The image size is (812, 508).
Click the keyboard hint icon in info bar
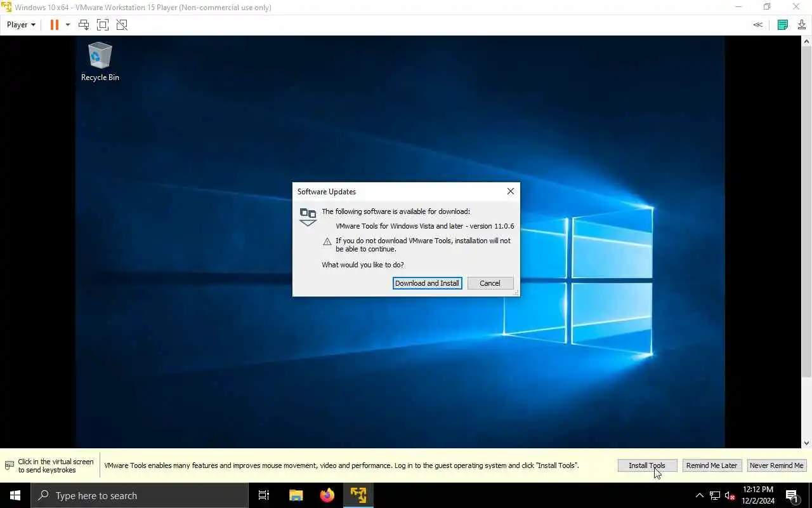(9, 465)
